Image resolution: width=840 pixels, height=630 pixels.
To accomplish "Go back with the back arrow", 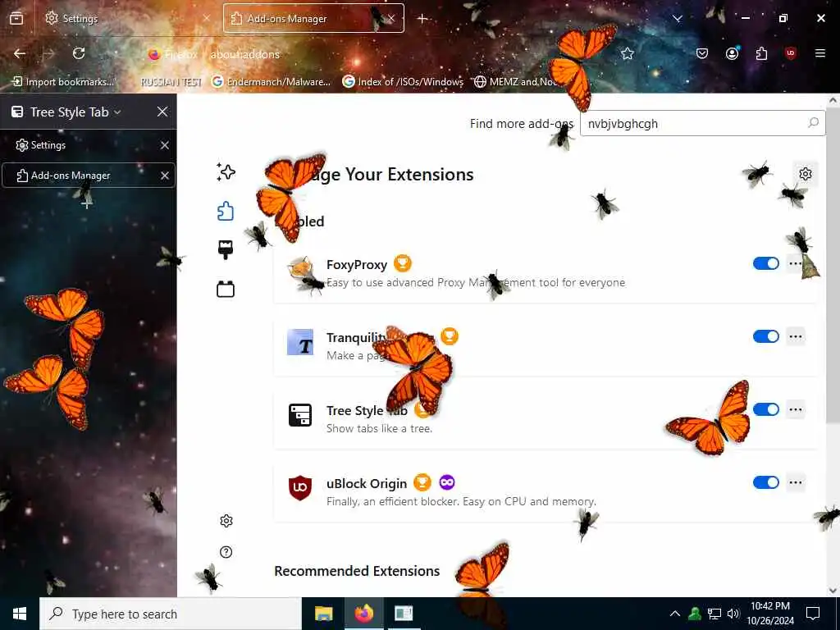I will click(20, 53).
